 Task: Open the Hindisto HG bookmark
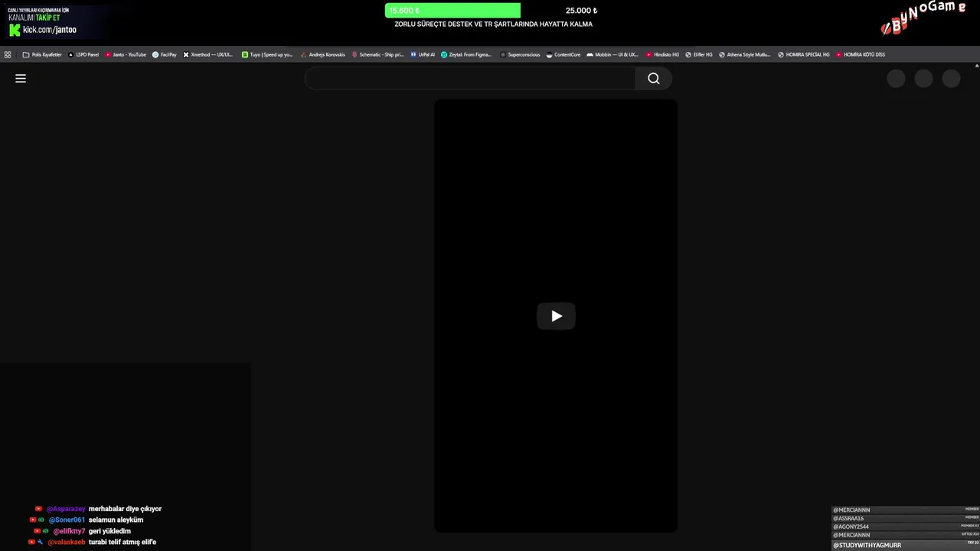click(x=662, y=54)
